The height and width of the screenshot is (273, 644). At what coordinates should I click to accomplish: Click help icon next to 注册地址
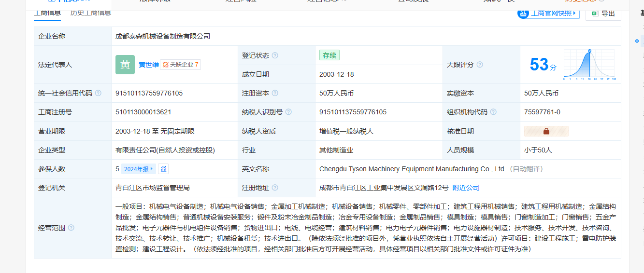(275, 188)
